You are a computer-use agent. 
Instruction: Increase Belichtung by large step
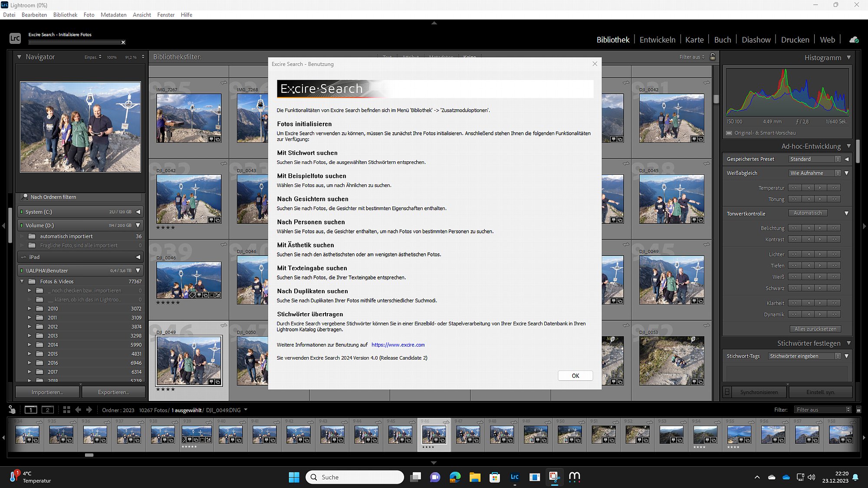click(834, 228)
